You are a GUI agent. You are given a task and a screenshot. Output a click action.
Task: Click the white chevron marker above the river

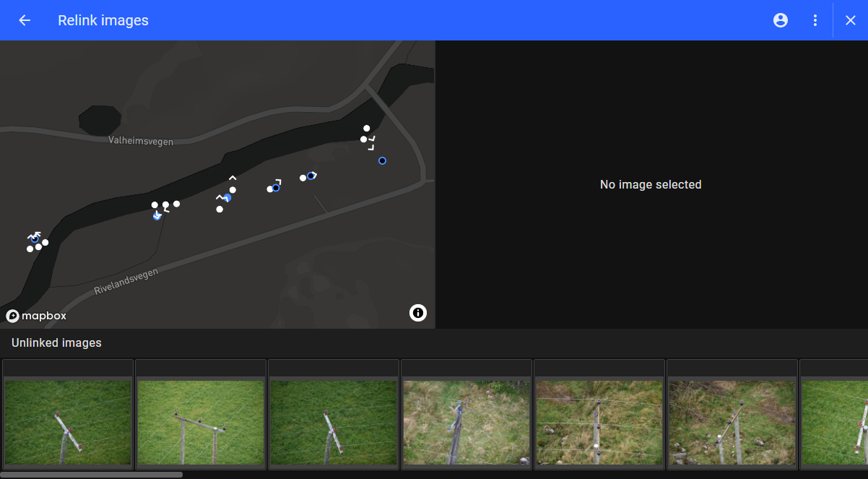[x=233, y=178]
